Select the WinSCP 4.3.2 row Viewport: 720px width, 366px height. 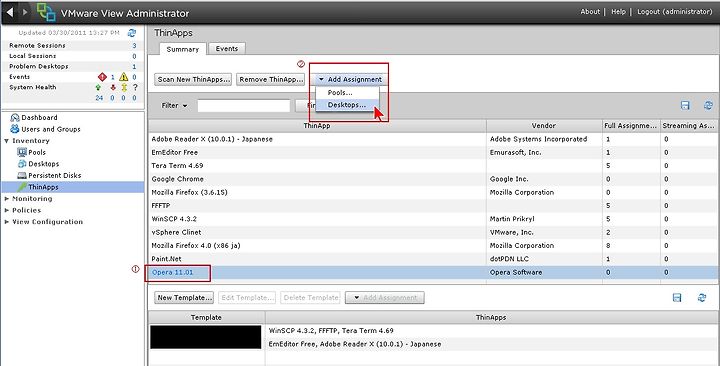(x=432, y=219)
